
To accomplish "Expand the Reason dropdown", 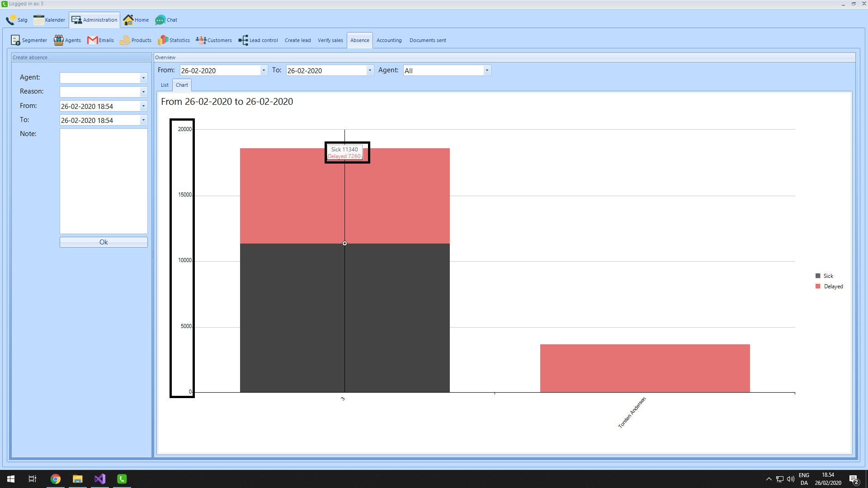I will click(x=143, y=92).
